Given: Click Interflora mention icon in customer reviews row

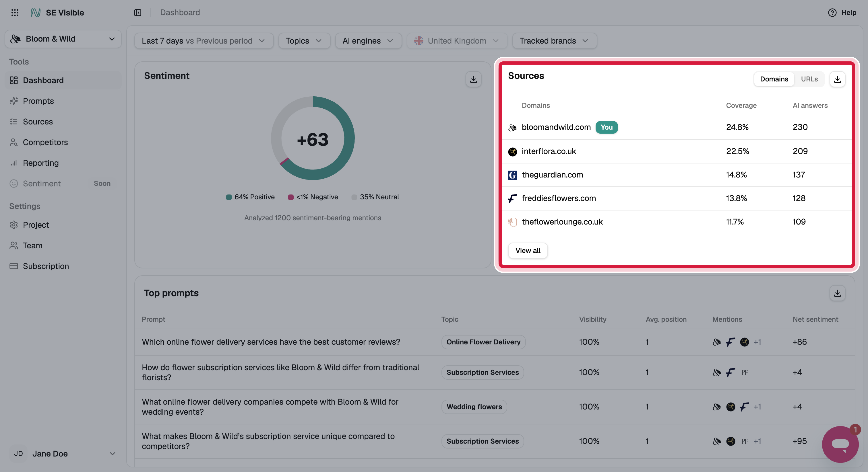Looking at the screenshot, I should tap(744, 342).
